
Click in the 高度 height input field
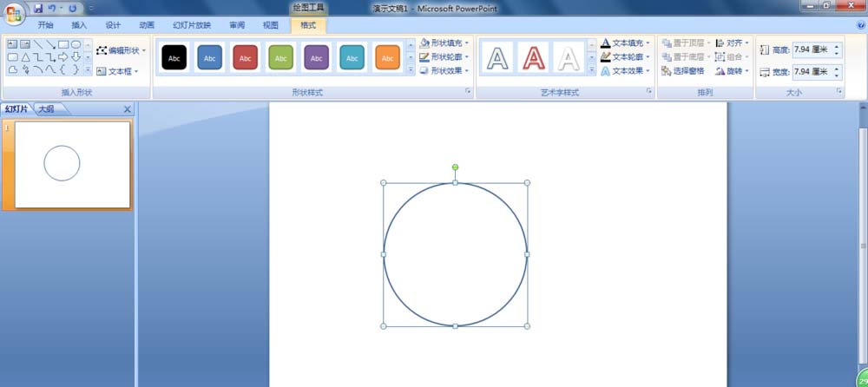(811, 49)
